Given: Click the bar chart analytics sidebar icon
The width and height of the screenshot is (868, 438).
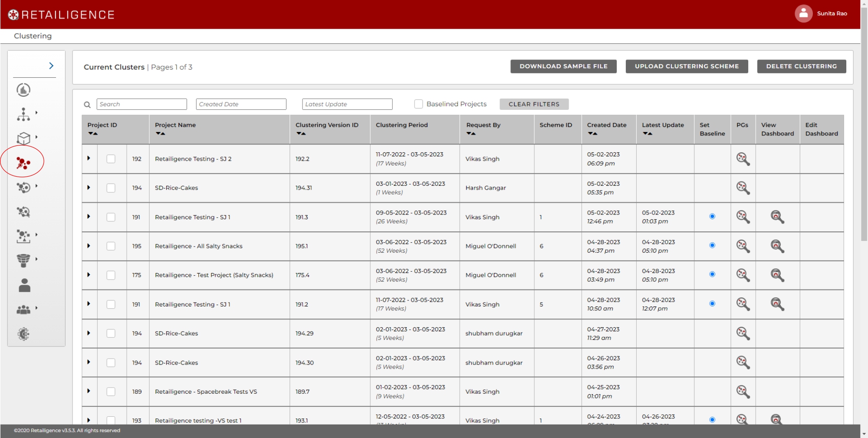Looking at the screenshot, I should point(23,90).
